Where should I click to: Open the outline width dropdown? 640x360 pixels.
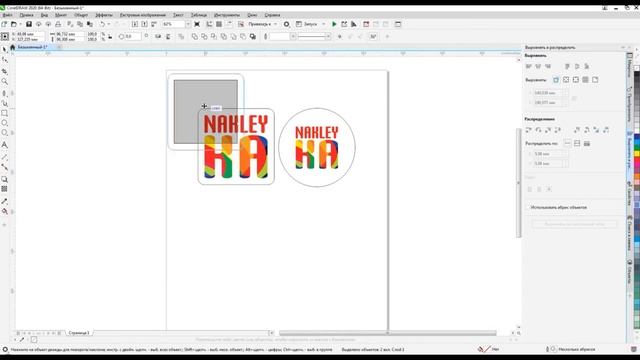pos(293,37)
